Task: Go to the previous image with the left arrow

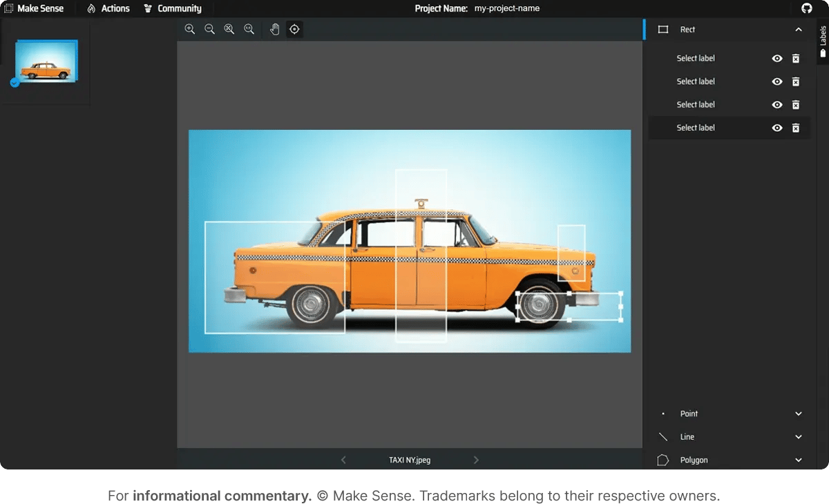Action: 343,459
